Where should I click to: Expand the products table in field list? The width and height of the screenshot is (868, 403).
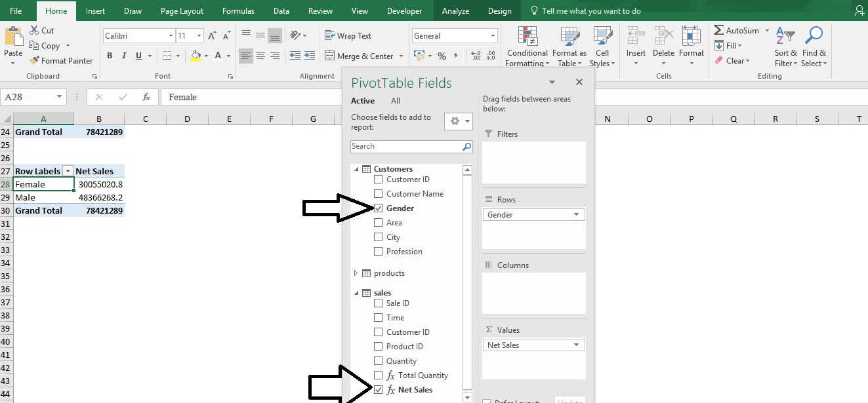pos(356,273)
